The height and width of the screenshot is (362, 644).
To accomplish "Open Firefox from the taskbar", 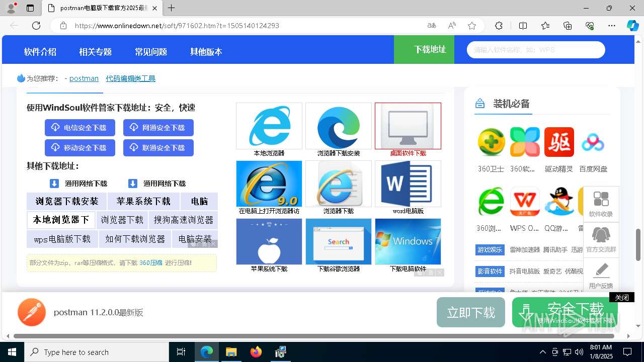I will coord(256,352).
